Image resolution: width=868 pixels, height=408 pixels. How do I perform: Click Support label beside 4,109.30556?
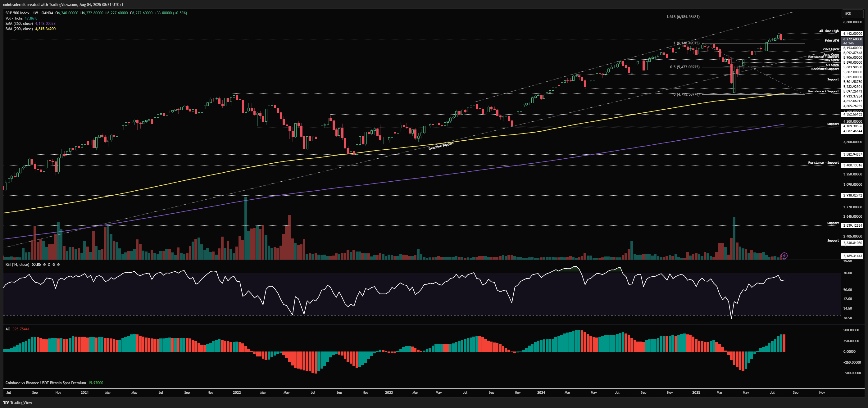(833, 124)
